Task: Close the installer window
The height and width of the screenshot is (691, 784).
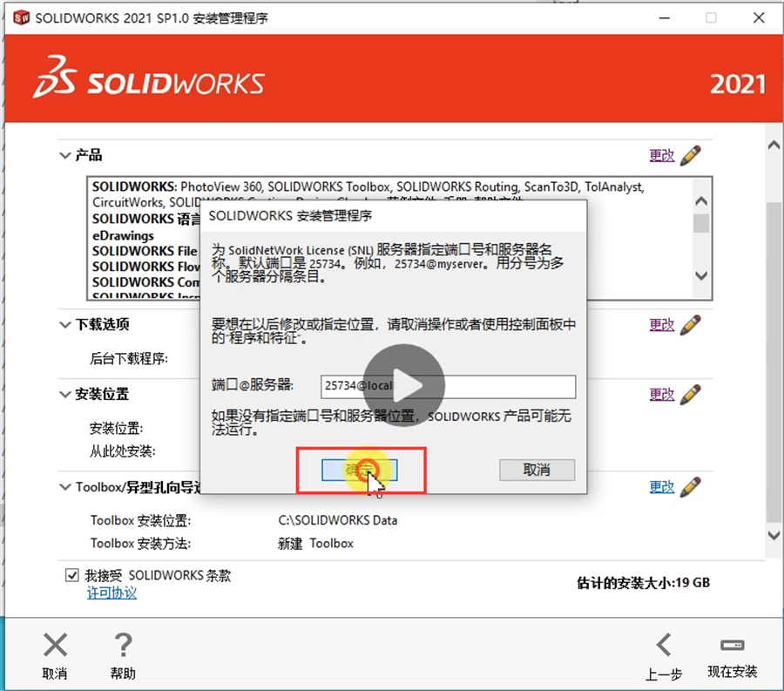Action: tap(759, 18)
